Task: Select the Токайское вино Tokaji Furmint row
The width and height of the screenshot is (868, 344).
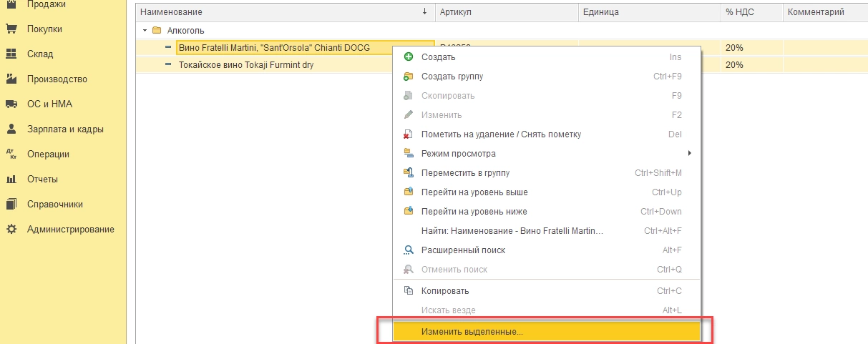Action: coord(245,65)
